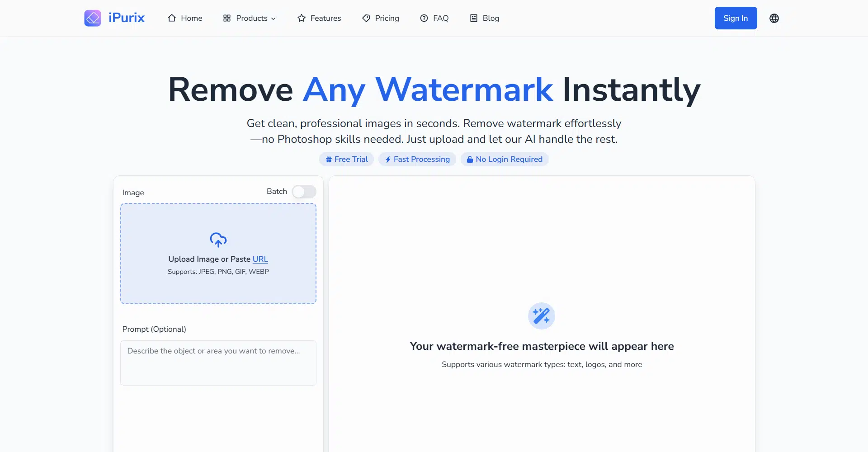Focus the Prompt description text field
The width and height of the screenshot is (868, 452).
pyautogui.click(x=218, y=363)
